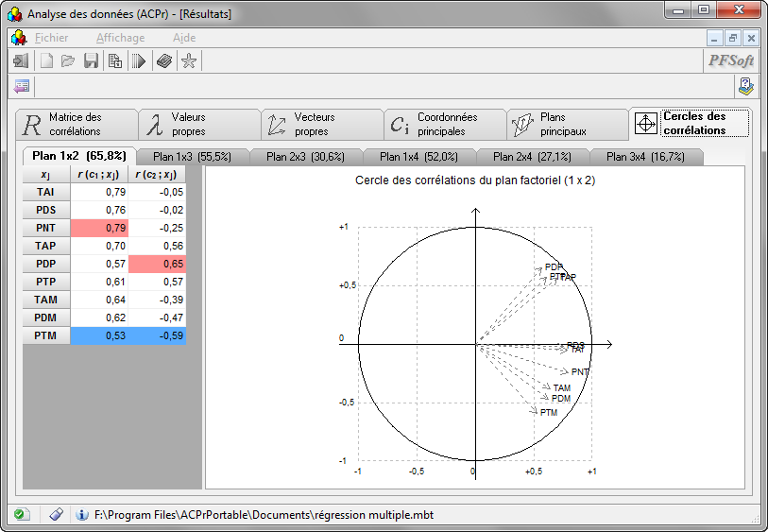Select the PTM row header in table
Image resolution: width=768 pixels, height=532 pixels.
(45, 335)
